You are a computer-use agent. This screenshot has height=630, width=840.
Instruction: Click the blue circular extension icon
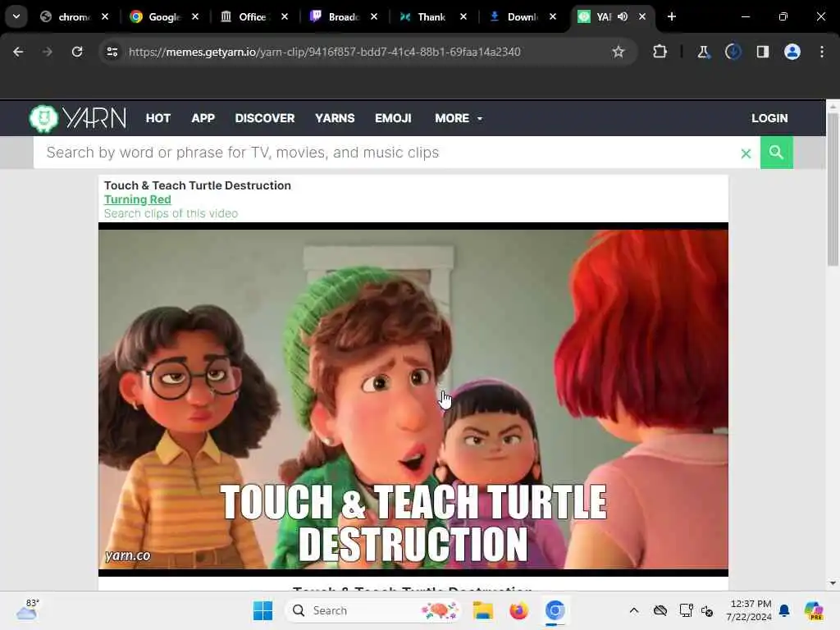click(733, 52)
